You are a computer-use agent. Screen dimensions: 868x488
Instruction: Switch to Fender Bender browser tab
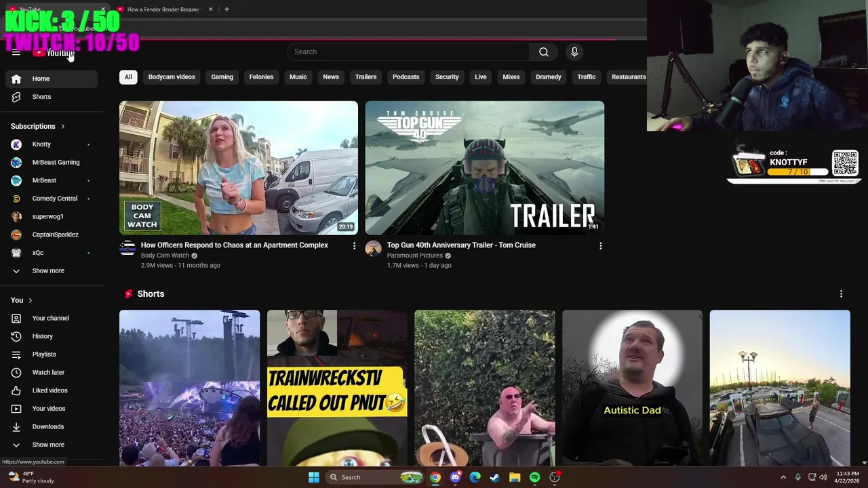tap(163, 9)
